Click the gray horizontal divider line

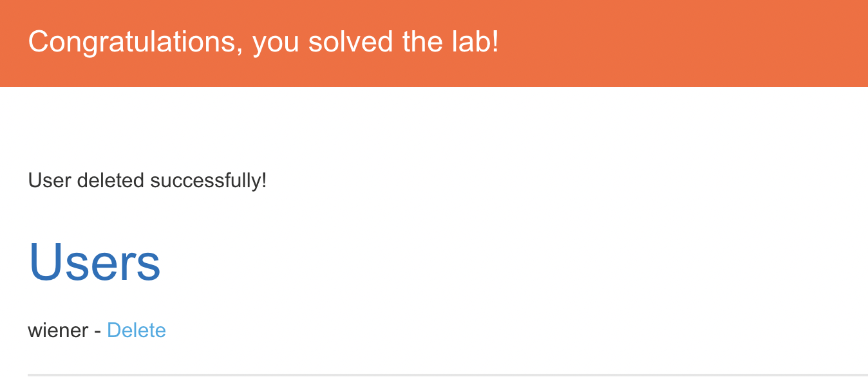(447, 374)
